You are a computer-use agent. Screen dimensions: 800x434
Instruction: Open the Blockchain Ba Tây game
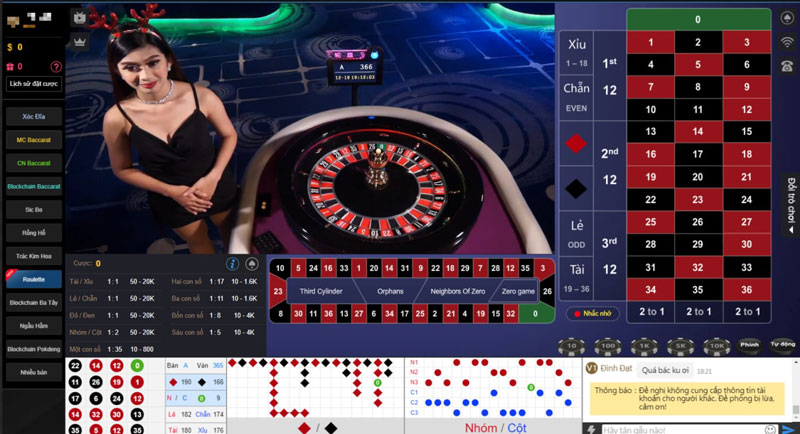34,302
